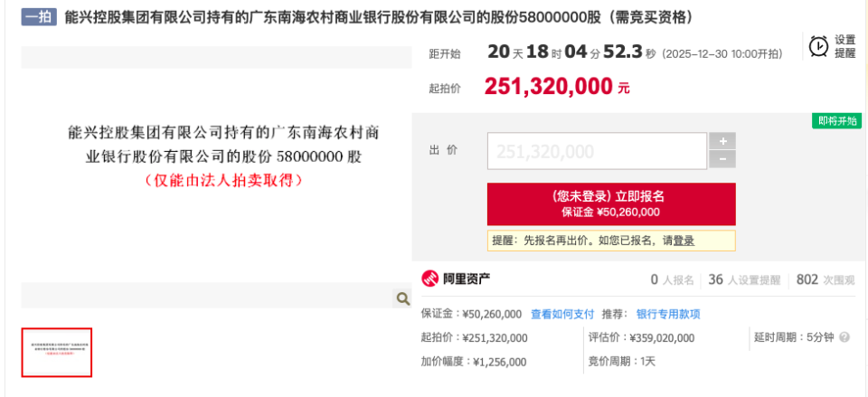Increase the bid with the plus button
868x397 pixels.
point(722,141)
